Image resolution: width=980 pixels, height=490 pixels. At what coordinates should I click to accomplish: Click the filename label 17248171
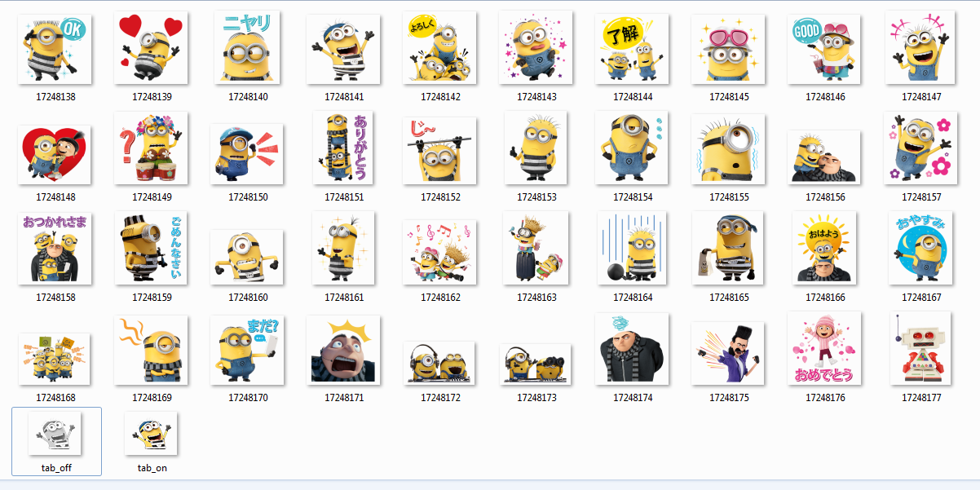point(344,398)
